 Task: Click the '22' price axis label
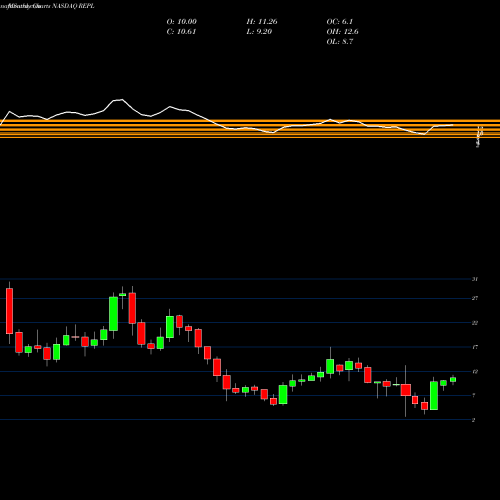pyautogui.click(x=475, y=323)
